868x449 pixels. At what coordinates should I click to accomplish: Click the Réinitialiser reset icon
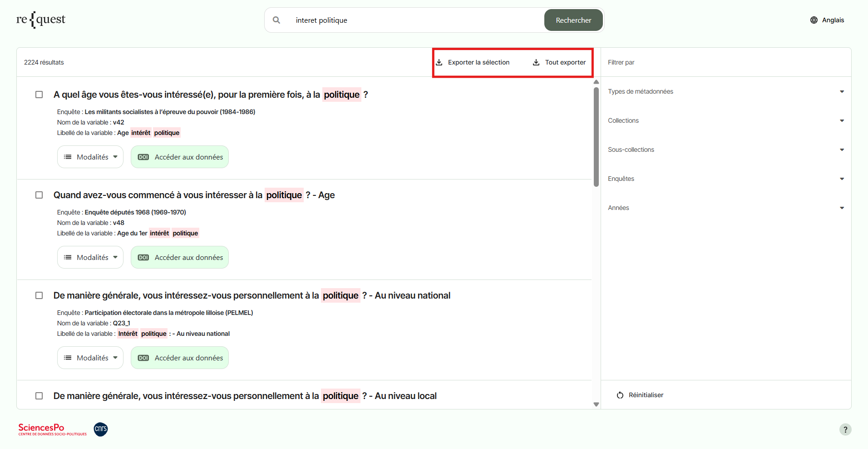[620, 395]
